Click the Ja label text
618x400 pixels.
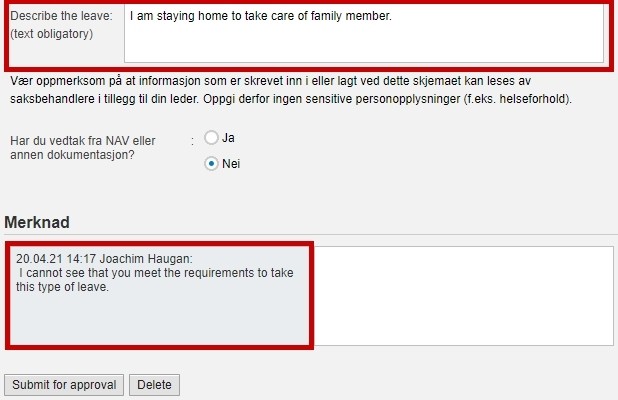[x=228, y=138]
